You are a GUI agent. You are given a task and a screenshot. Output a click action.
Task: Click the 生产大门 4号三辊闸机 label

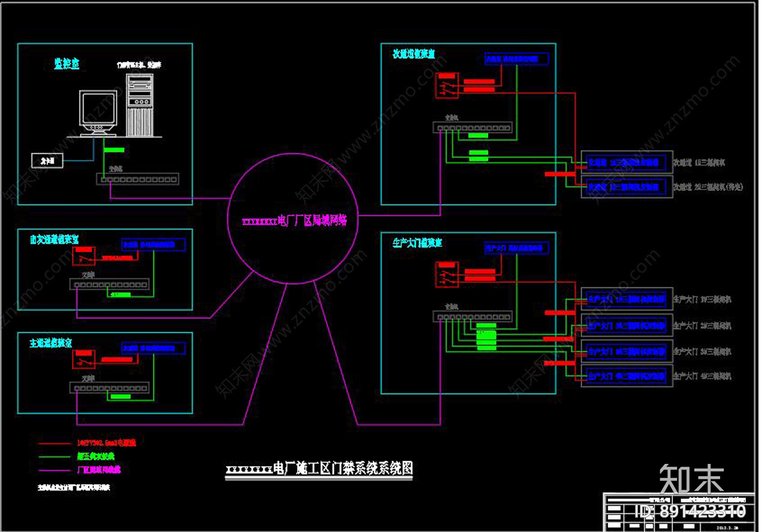702,376
